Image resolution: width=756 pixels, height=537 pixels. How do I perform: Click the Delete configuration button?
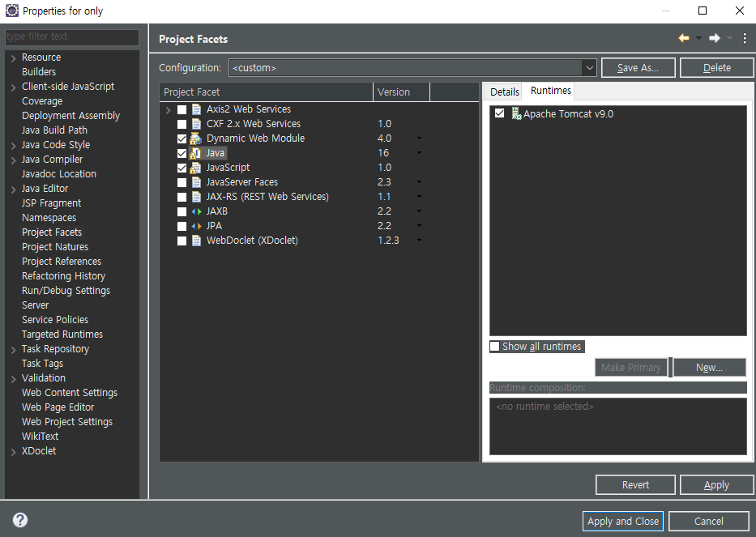(716, 68)
